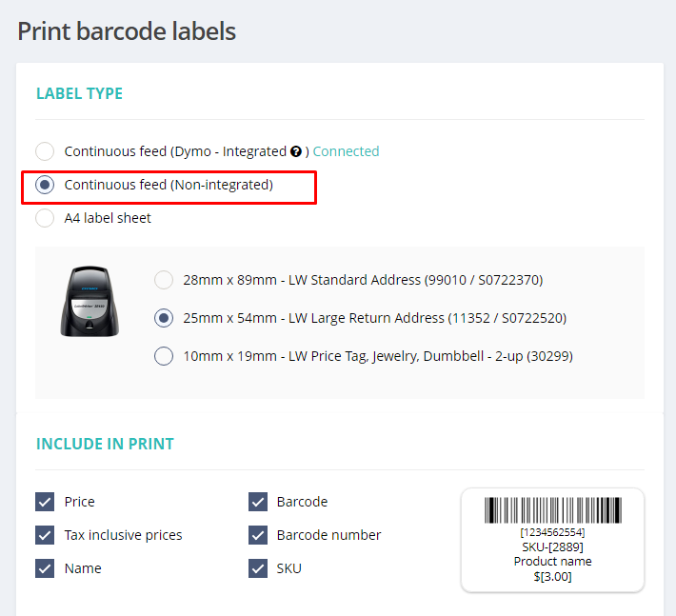Select Continuous feed Non-integrated radio button

(x=45, y=185)
